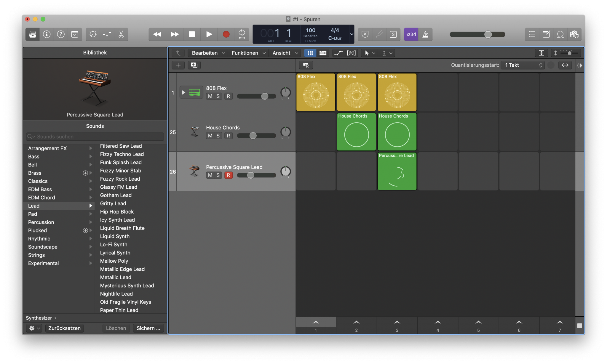Enable the metronome icon

(x=425, y=34)
